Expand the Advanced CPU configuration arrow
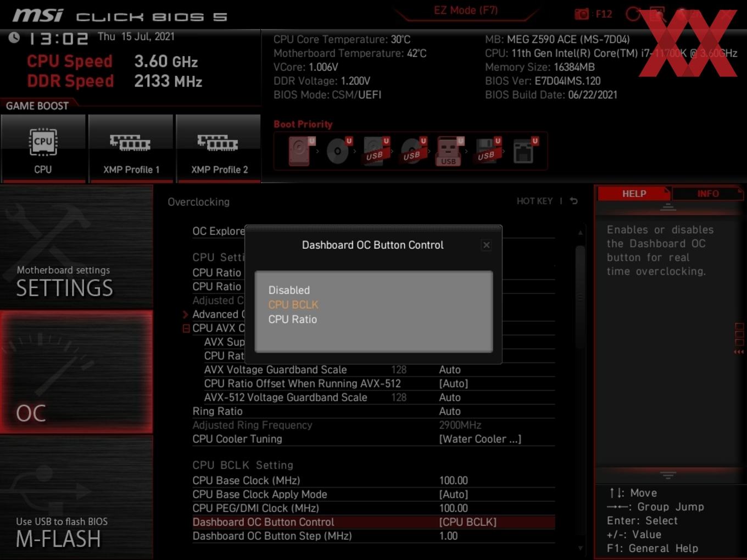The width and height of the screenshot is (747, 560). tap(186, 315)
